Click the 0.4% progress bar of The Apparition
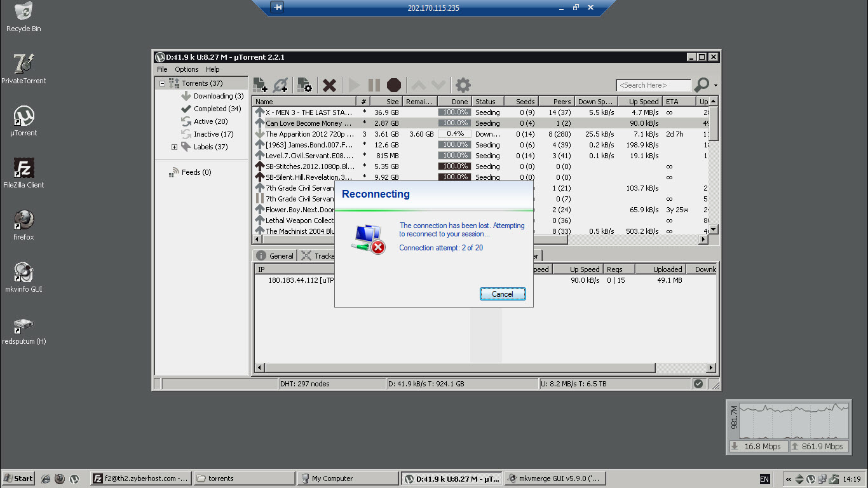 [454, 134]
